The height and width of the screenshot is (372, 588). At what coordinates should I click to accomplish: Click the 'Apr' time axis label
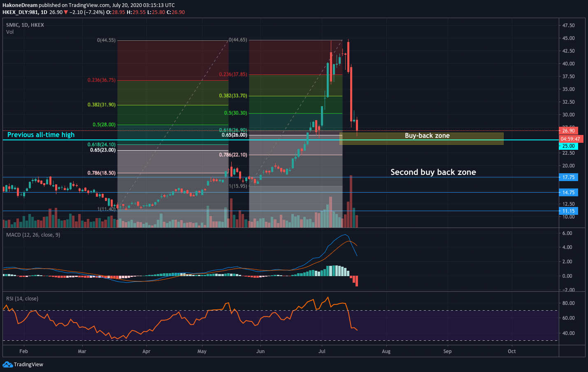(x=146, y=351)
